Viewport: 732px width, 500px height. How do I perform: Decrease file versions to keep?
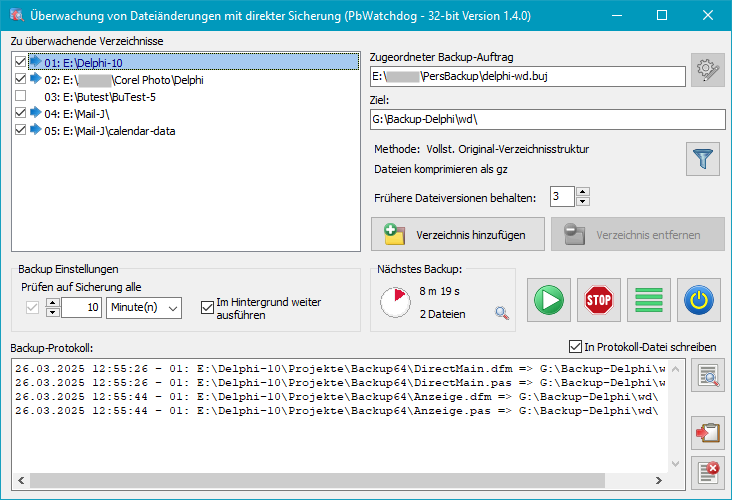583,201
